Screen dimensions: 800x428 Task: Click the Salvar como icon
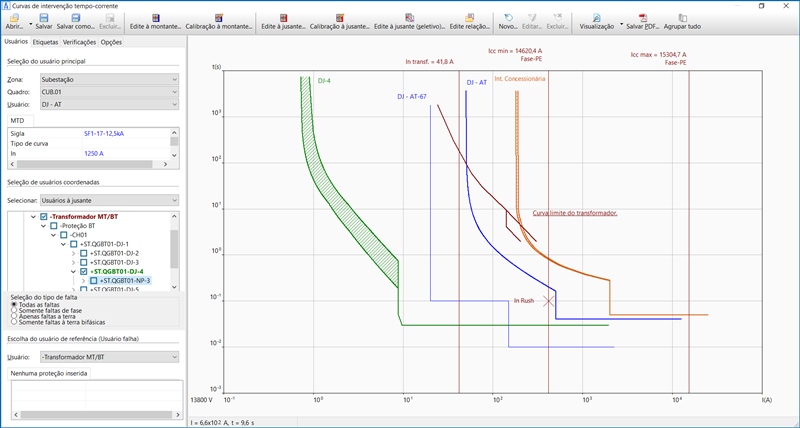77,18
